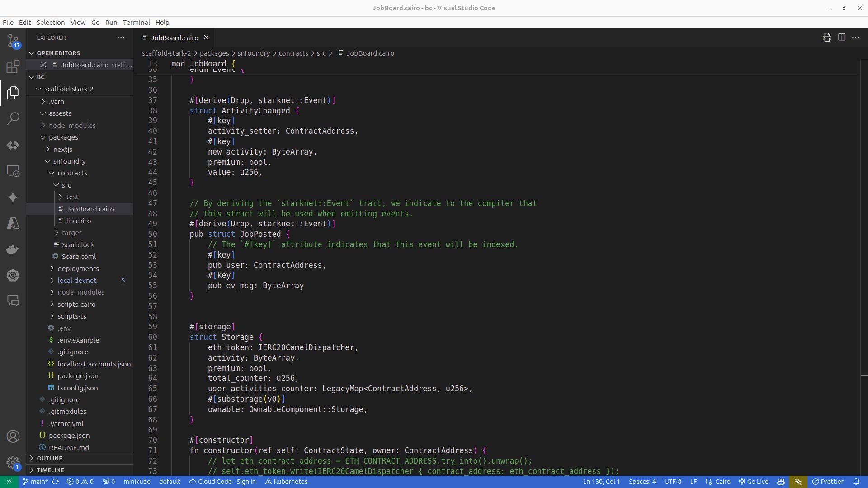The height and width of the screenshot is (488, 868).
Task: Open the Source Control view with 17 badge
Action: 13,42
